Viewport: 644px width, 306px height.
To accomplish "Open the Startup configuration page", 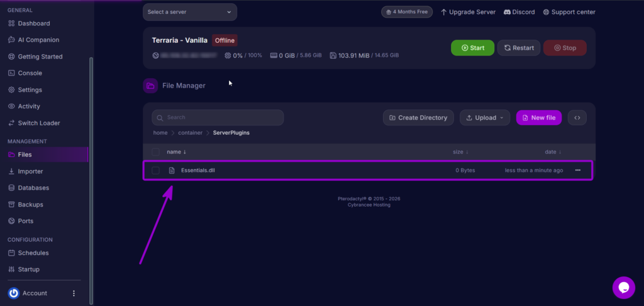I will (23, 269).
